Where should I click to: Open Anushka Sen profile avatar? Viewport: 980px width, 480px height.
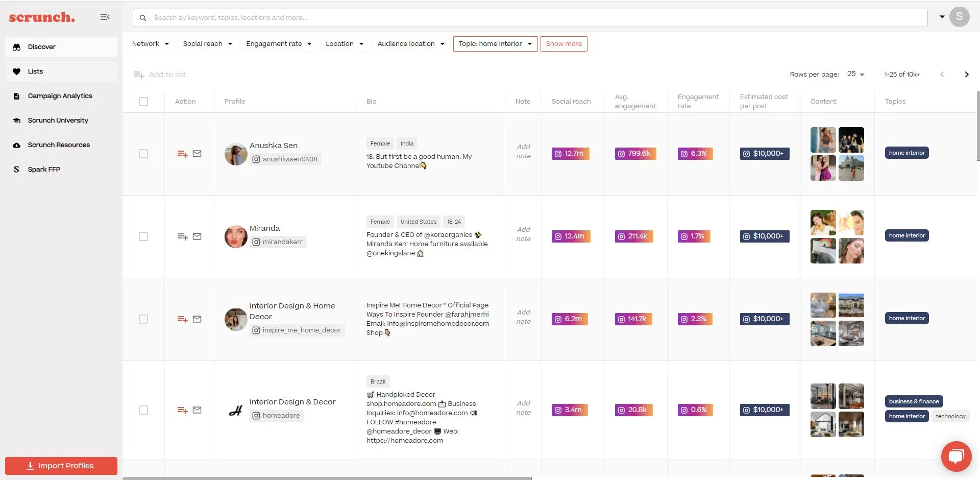click(236, 154)
